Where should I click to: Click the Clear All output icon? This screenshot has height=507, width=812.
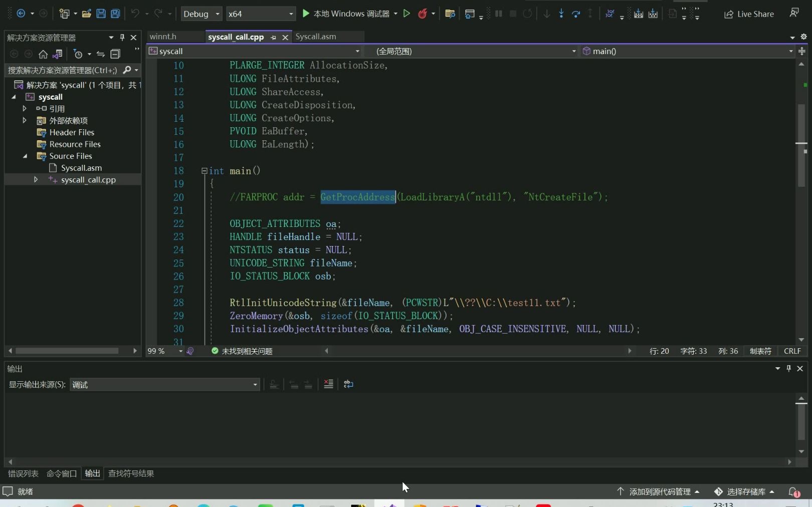click(x=328, y=384)
